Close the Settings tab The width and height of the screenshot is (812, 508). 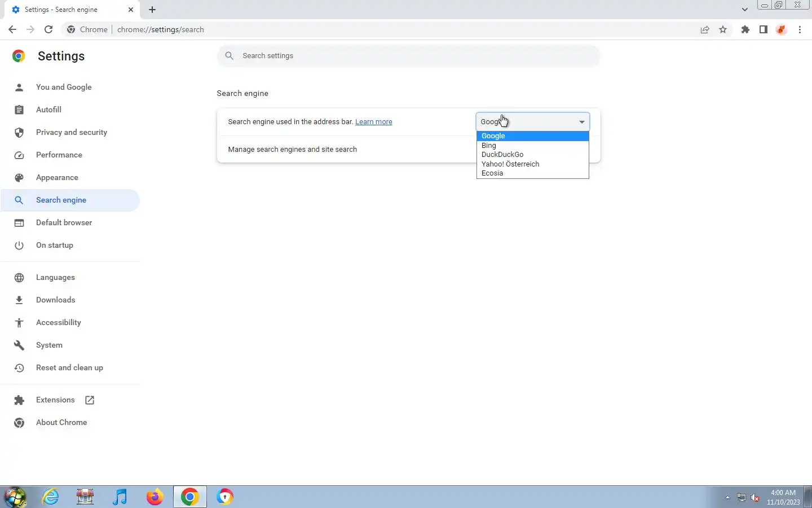(131, 10)
